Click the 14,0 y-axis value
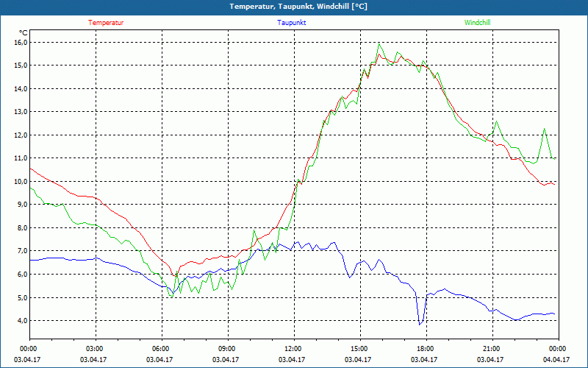The image size is (588, 368). click(x=21, y=89)
